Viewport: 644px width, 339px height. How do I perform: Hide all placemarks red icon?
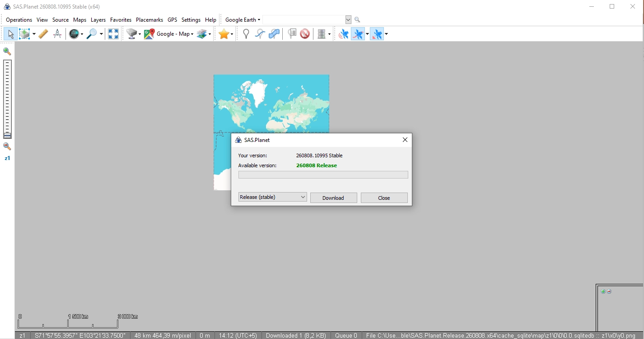tap(305, 34)
